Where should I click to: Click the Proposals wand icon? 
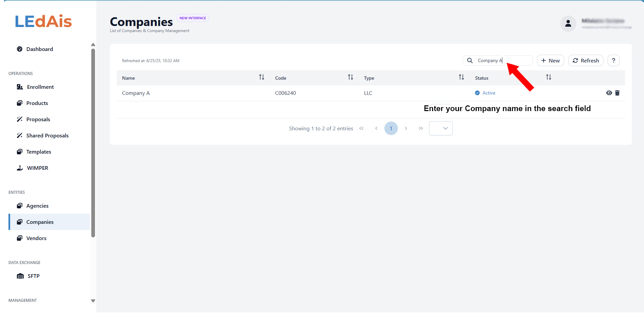coord(20,119)
